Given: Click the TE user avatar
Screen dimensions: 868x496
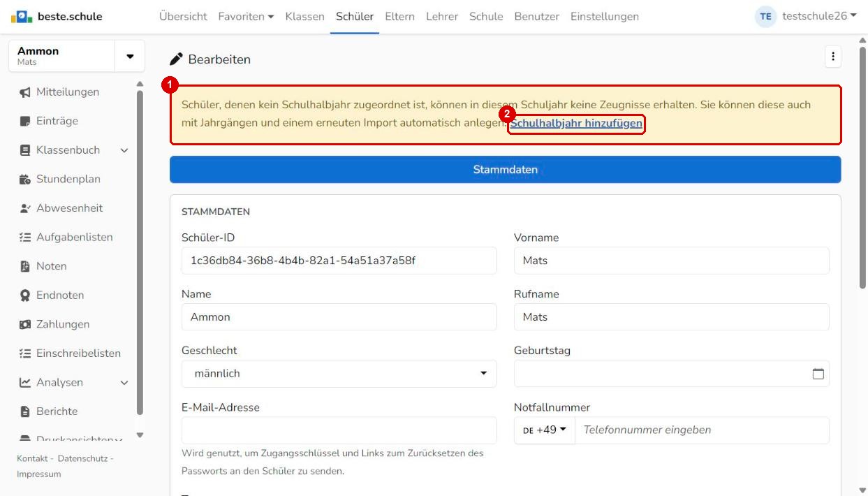Looking at the screenshot, I should point(766,16).
